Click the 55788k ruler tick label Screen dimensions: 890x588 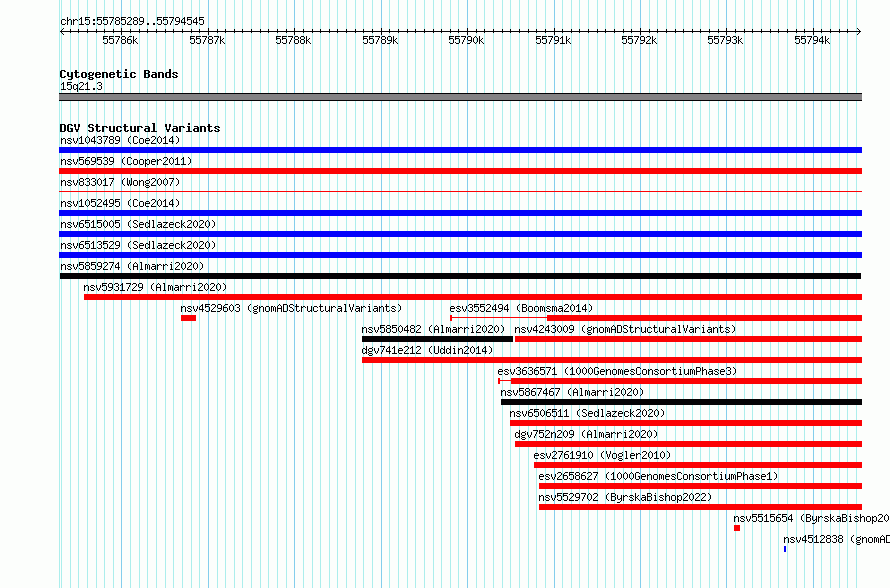[x=293, y=40]
